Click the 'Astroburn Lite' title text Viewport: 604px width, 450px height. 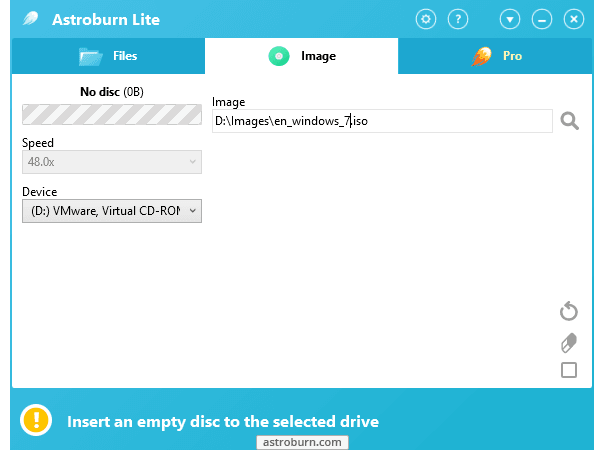point(106,20)
